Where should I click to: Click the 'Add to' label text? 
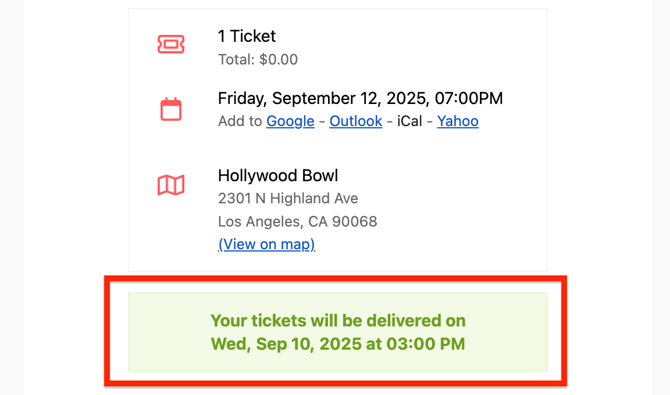pyautogui.click(x=240, y=121)
